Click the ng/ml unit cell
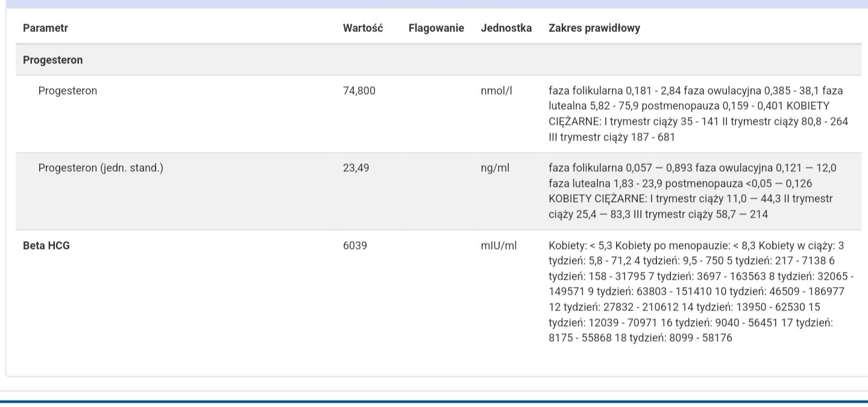The height and width of the screenshot is (407, 868). [x=494, y=168]
